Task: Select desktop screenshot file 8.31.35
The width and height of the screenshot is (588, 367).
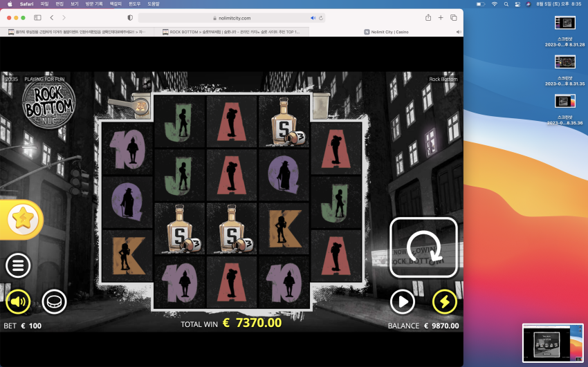Action: (x=564, y=70)
